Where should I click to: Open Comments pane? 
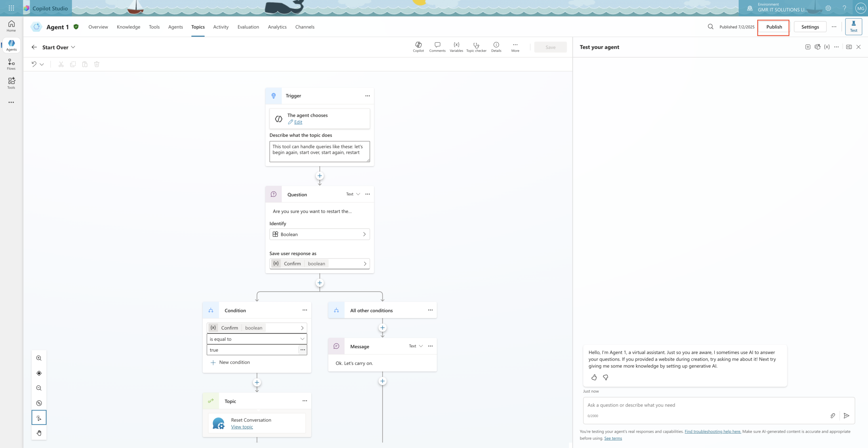[x=437, y=47]
